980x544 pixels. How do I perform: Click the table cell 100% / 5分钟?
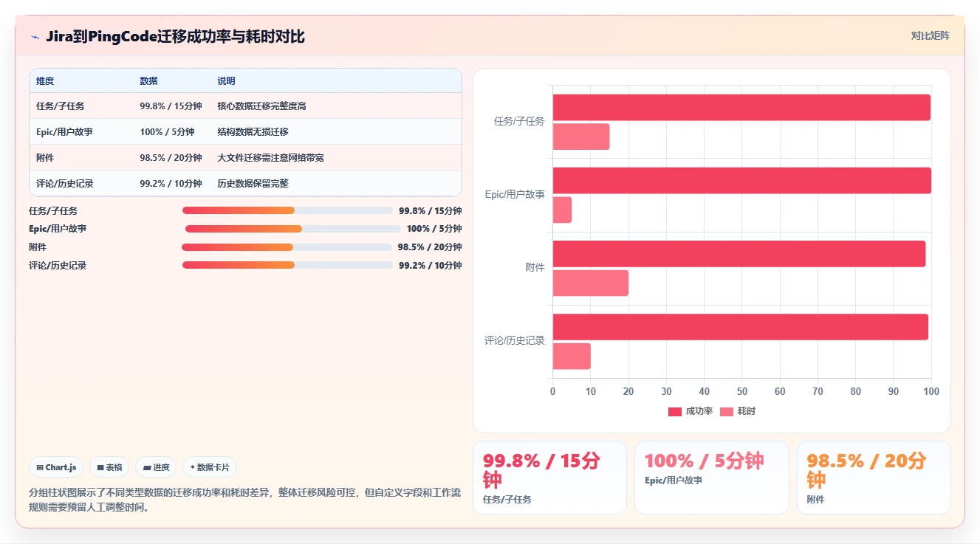167,132
